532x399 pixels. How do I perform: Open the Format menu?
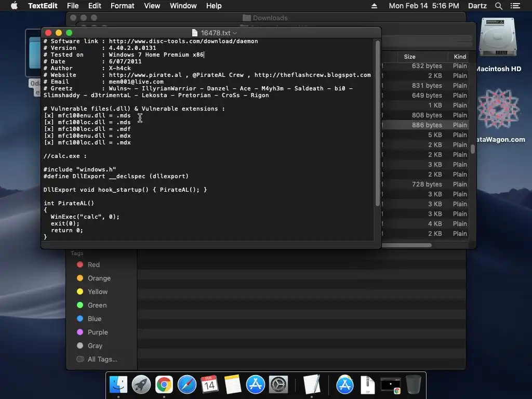coord(122,6)
